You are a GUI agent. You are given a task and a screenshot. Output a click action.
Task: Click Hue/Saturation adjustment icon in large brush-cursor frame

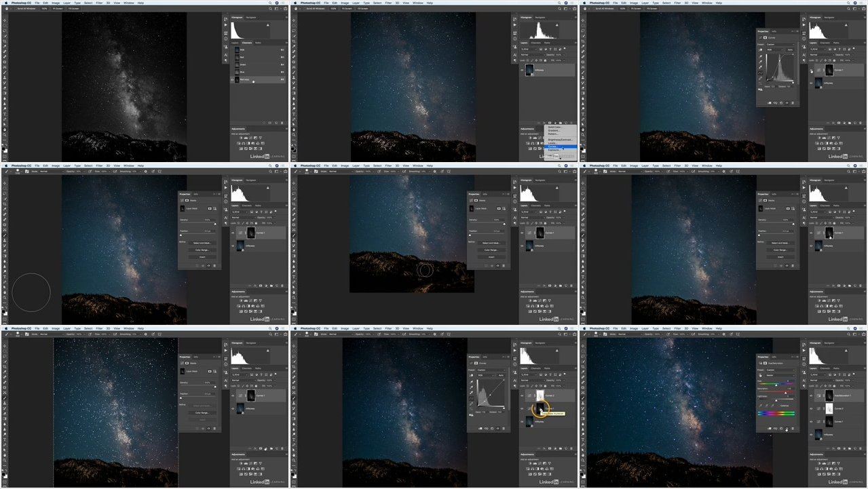point(239,306)
